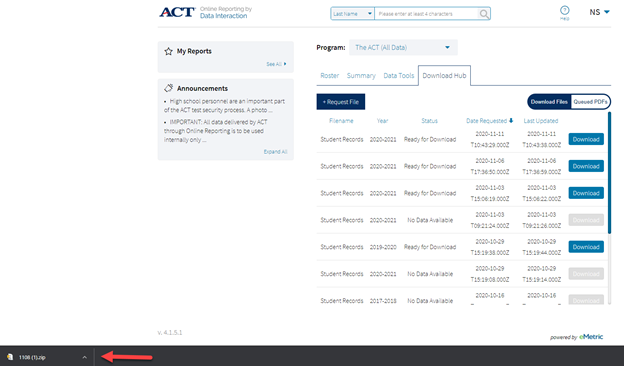
Task: Switch to the Data Tools tab
Action: [x=399, y=76]
